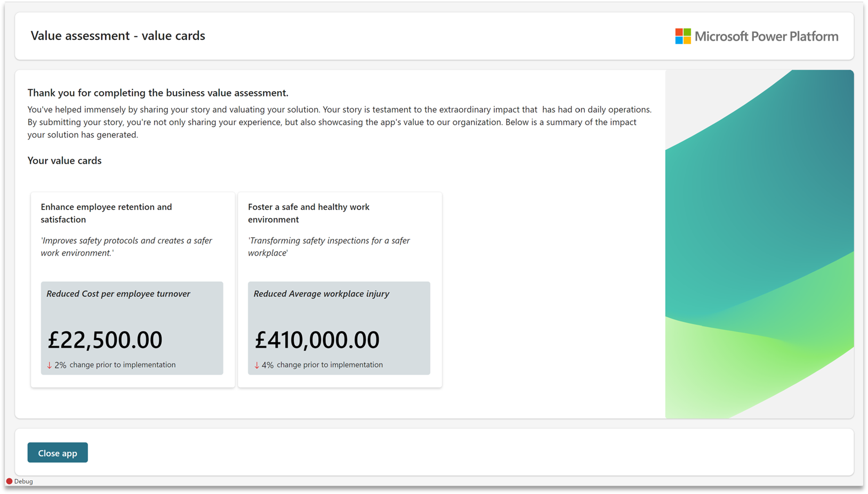The width and height of the screenshot is (868, 494).
Task: Click the blue square in the Microsoft logo
Action: click(x=678, y=41)
